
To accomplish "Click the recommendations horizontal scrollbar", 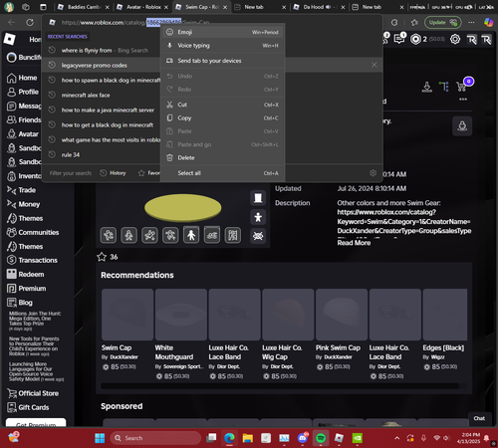I will click(280, 386).
